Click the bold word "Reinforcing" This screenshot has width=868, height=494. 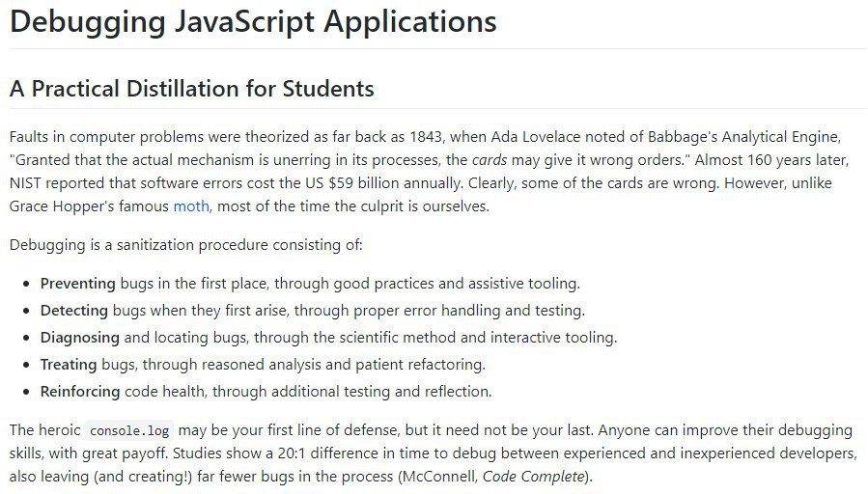click(x=80, y=392)
